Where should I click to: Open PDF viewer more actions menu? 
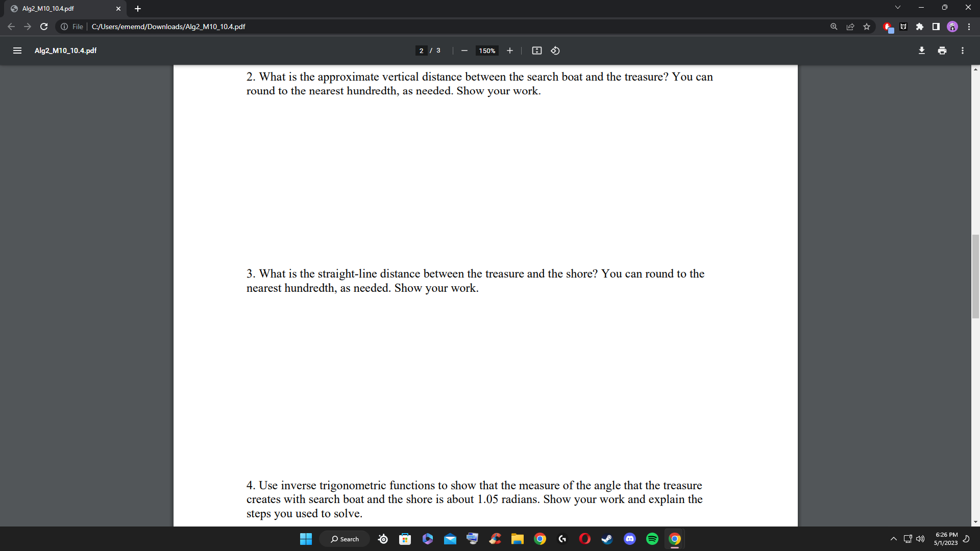962,51
